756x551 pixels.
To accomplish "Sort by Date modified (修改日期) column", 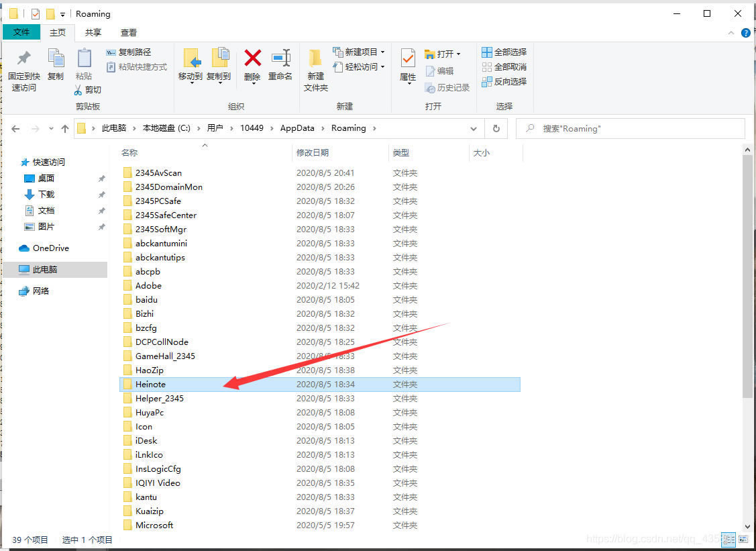I will (340, 153).
